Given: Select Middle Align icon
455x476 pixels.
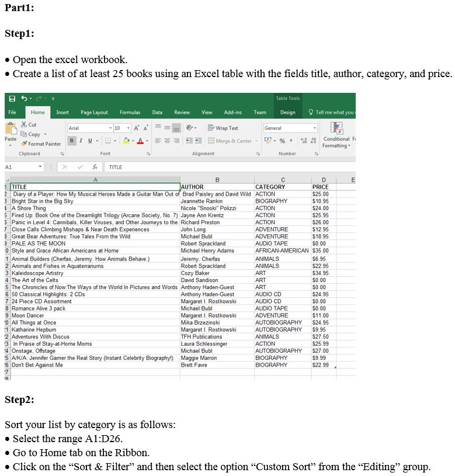Looking at the screenshot, I should tap(167, 128).
